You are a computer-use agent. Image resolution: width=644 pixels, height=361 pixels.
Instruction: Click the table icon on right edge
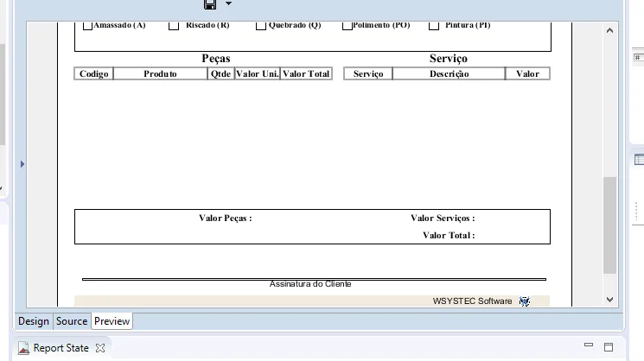(x=639, y=160)
